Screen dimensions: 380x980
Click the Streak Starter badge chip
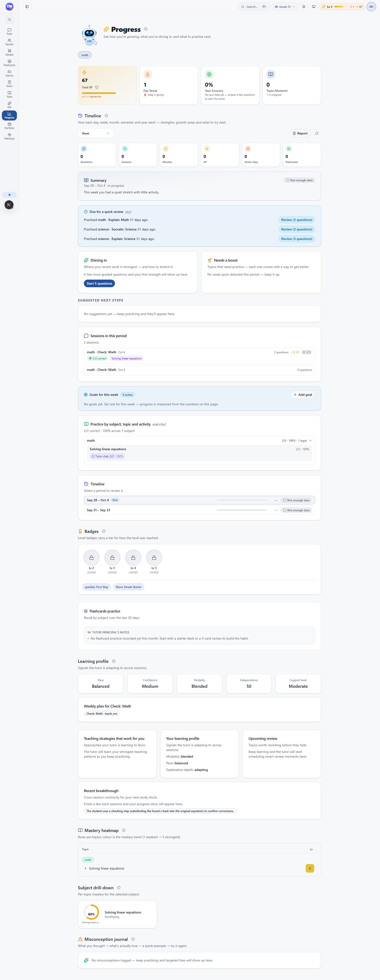click(128, 587)
